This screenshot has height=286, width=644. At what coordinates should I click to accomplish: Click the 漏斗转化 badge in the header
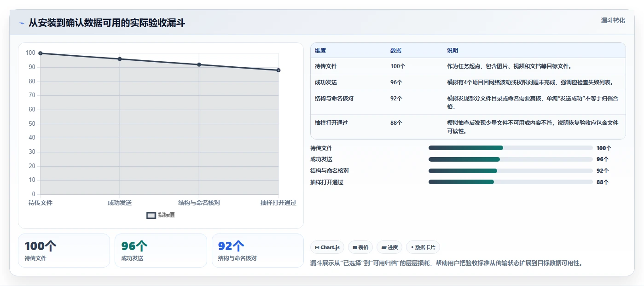(613, 21)
